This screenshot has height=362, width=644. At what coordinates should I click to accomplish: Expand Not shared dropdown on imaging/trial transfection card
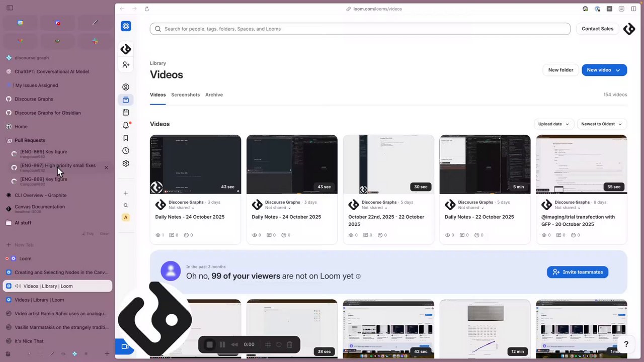pos(568,208)
